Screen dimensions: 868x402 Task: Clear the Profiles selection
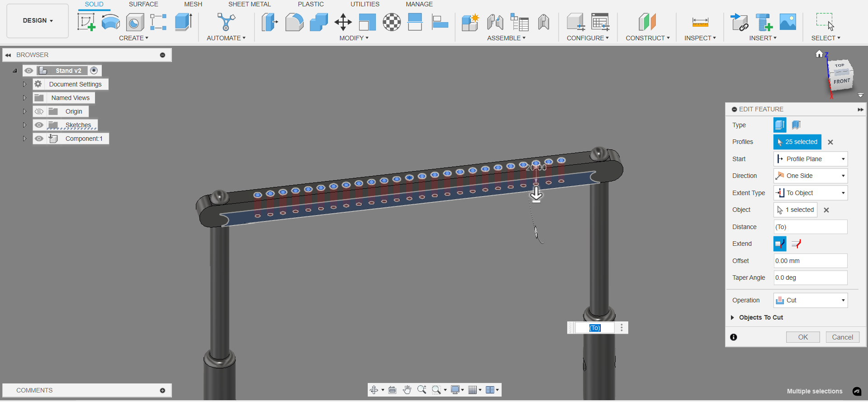pos(830,142)
